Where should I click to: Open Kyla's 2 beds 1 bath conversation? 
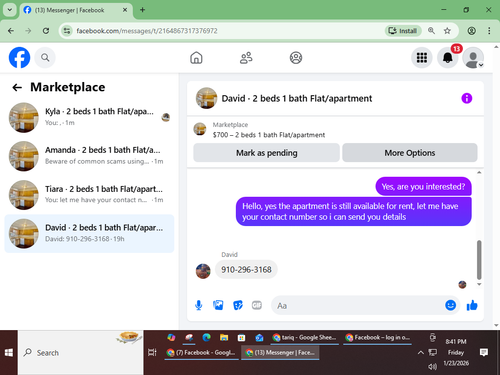pos(89,117)
